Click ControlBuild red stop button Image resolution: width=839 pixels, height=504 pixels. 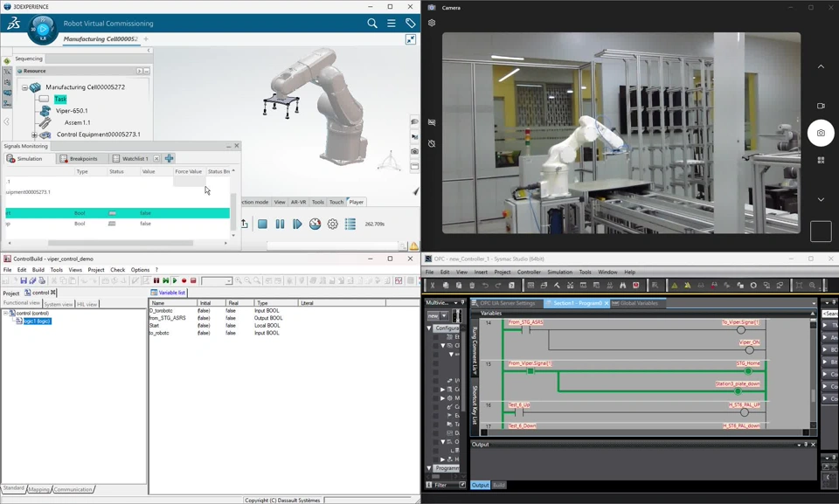point(193,280)
